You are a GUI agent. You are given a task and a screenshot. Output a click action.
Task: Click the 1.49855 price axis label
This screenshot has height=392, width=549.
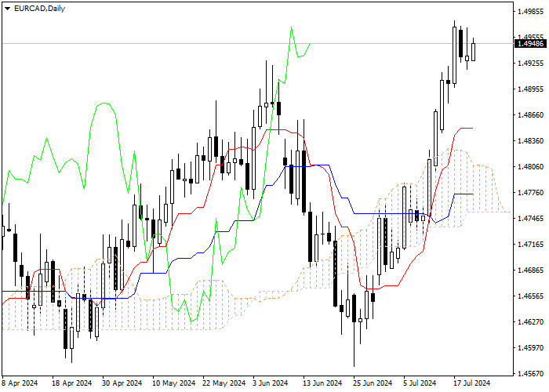coord(530,12)
